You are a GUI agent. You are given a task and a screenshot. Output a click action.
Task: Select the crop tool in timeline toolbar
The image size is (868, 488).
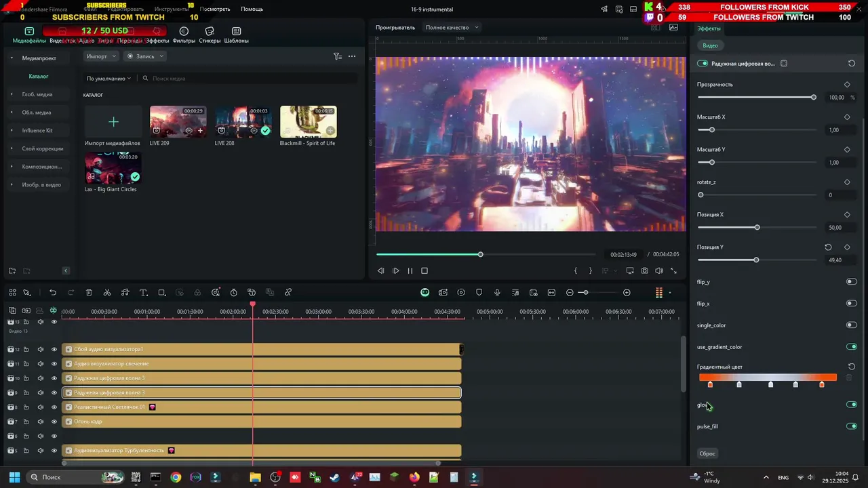[161, 293]
